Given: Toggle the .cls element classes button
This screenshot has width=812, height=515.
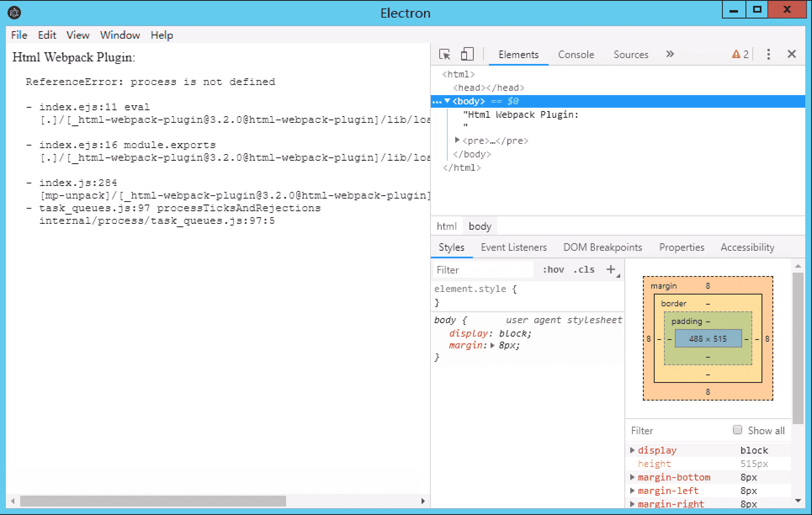Looking at the screenshot, I should point(584,270).
